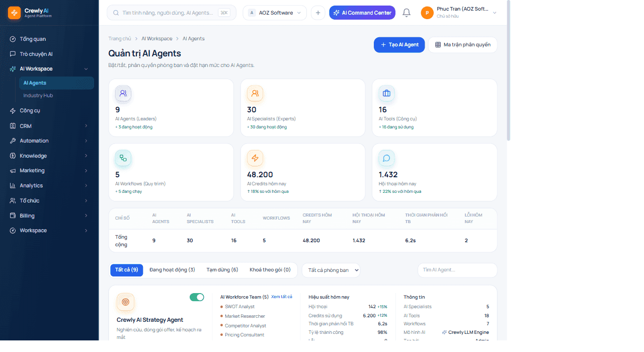The image size is (644, 352).
Task: Click the Tổng quan sidebar icon
Action: 13,39
